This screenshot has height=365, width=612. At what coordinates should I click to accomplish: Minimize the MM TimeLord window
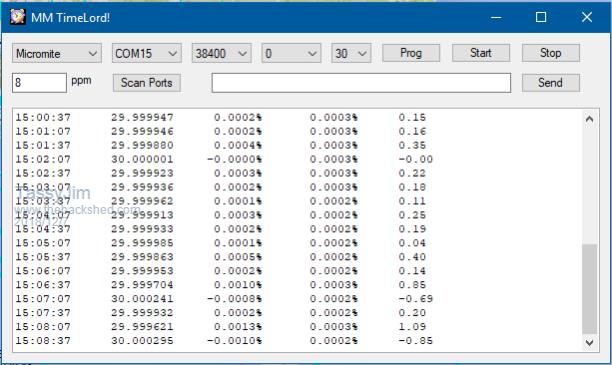pos(496,17)
